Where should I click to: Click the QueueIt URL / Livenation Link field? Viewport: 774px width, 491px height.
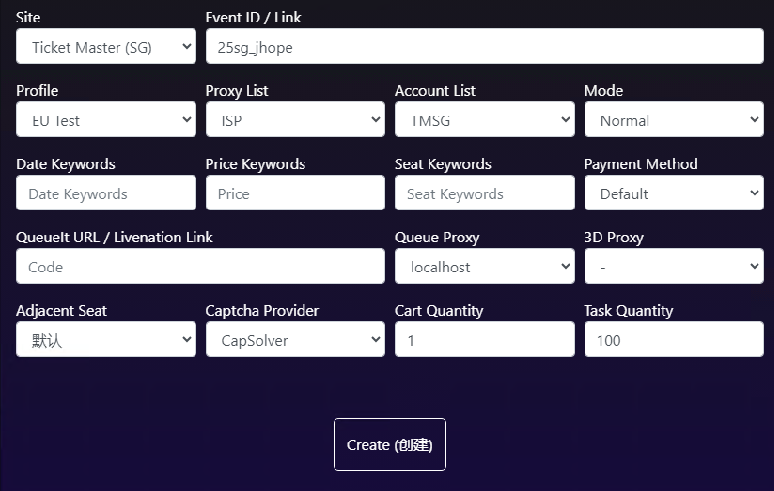(200, 266)
